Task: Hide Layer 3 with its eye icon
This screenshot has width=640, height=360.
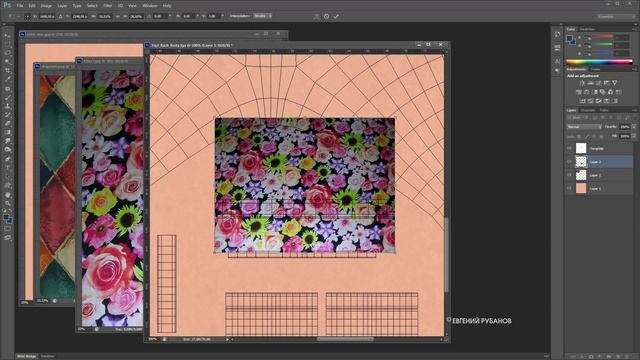Action: (x=569, y=162)
